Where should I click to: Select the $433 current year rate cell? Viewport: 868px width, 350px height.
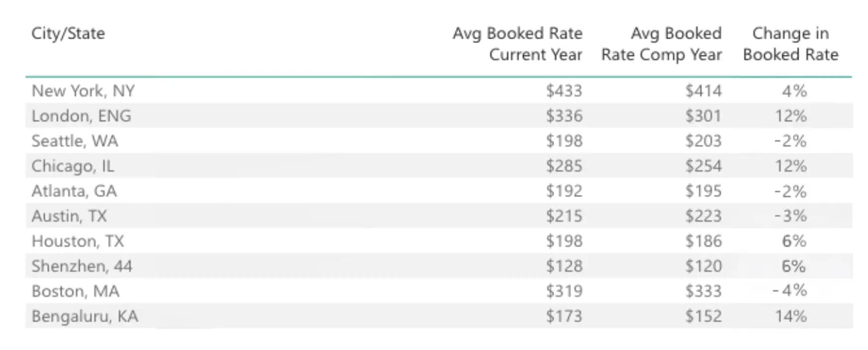click(564, 91)
